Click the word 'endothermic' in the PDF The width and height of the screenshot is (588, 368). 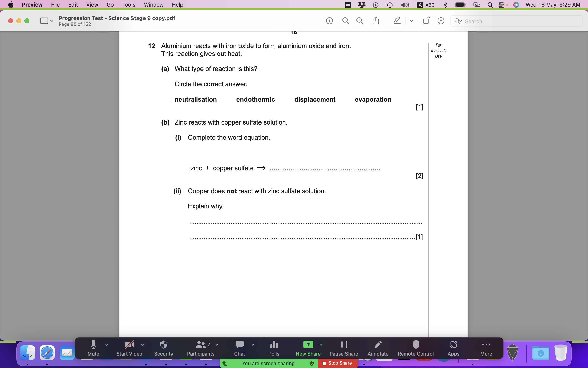[255, 99]
